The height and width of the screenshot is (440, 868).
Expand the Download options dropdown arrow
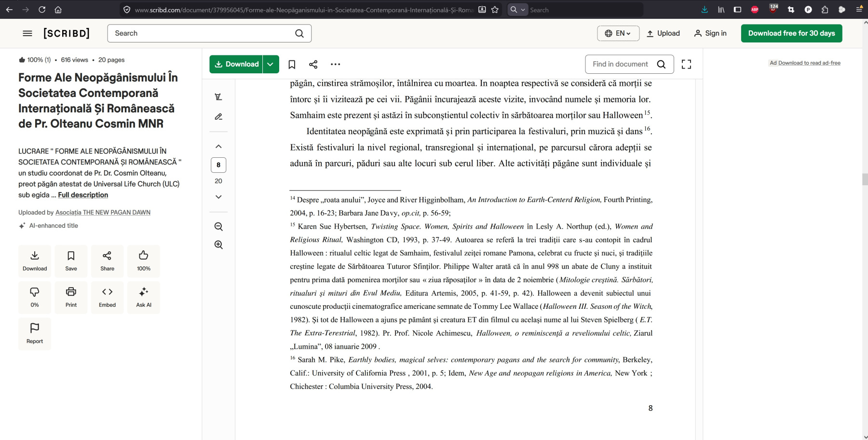tap(271, 64)
